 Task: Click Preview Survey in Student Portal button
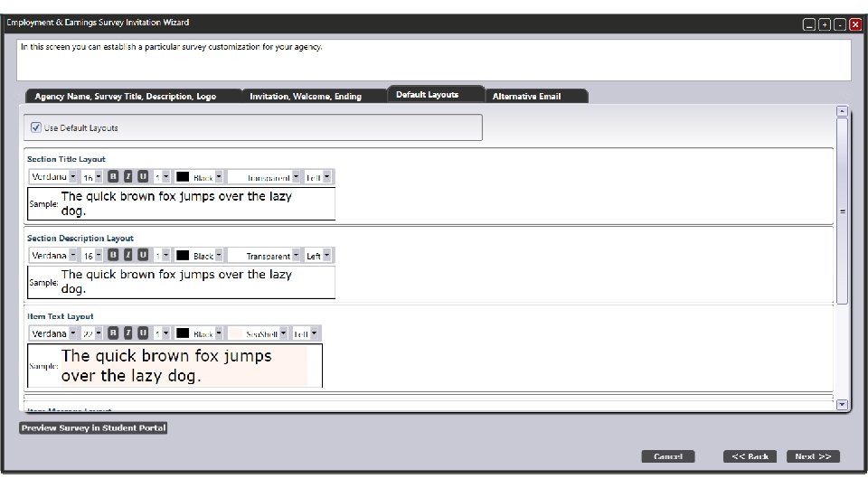pyautogui.click(x=93, y=427)
